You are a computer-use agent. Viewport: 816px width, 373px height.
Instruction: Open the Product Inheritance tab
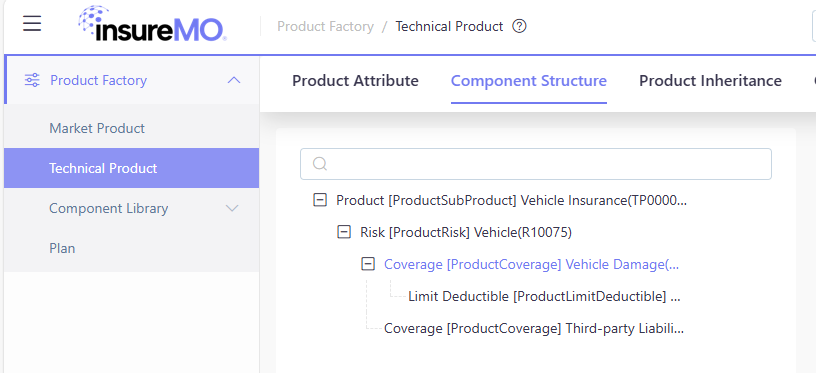[710, 81]
